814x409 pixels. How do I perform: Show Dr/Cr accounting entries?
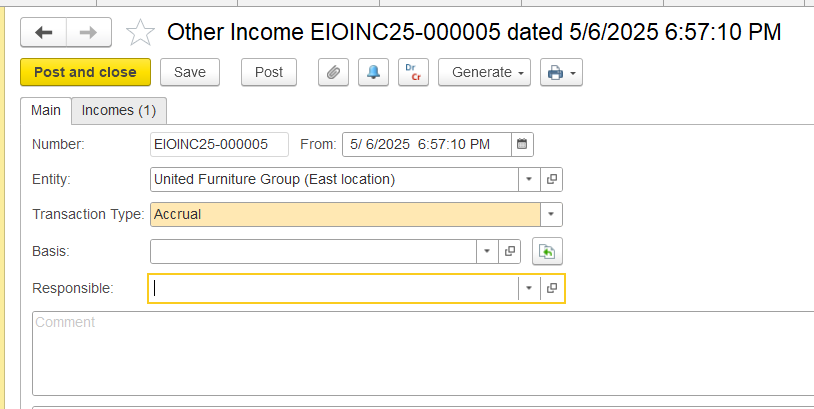413,72
